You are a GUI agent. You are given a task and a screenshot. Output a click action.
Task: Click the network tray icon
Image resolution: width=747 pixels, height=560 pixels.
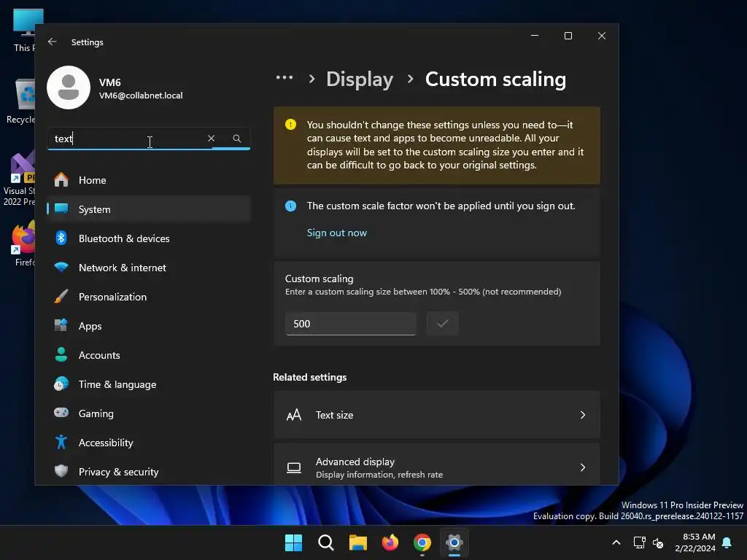tap(639, 542)
